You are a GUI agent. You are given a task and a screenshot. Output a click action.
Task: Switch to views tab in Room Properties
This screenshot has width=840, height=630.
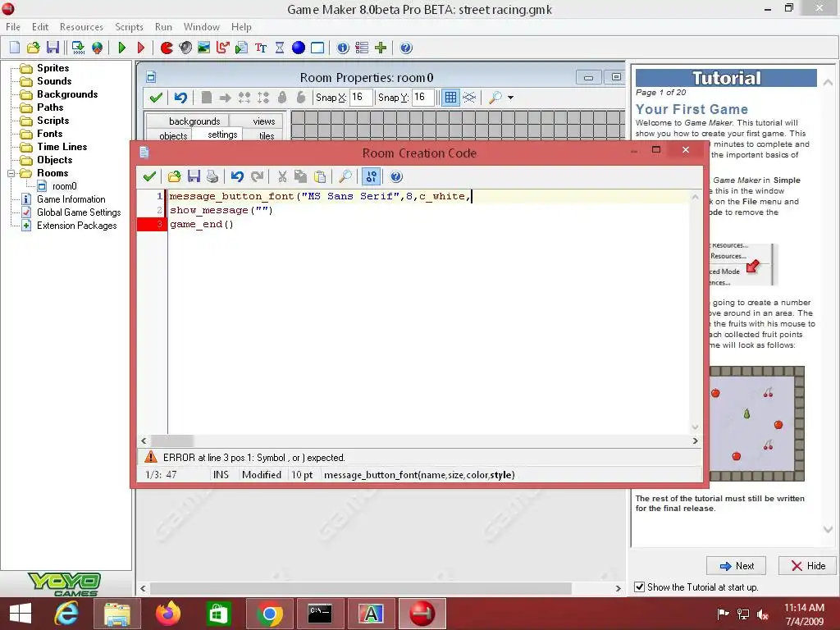263,121
